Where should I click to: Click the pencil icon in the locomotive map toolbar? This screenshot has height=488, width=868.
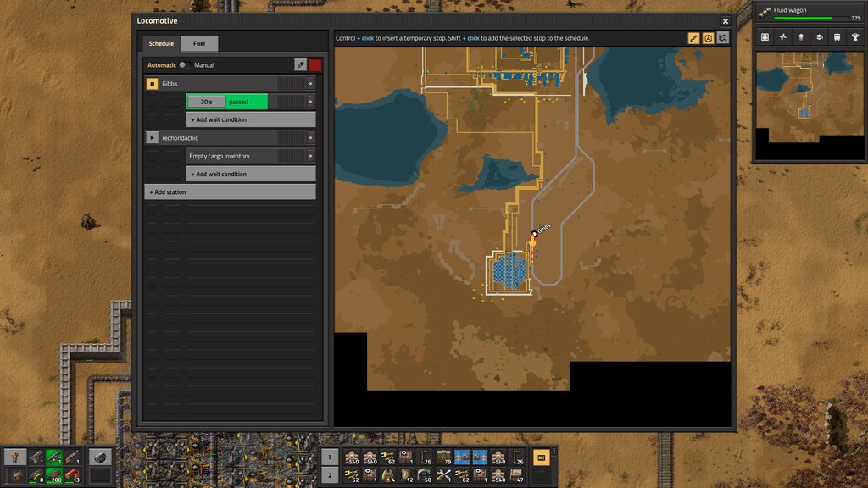pos(693,37)
